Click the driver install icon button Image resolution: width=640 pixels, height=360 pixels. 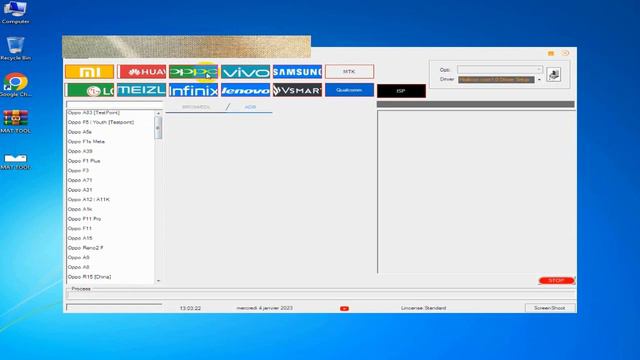[553, 74]
